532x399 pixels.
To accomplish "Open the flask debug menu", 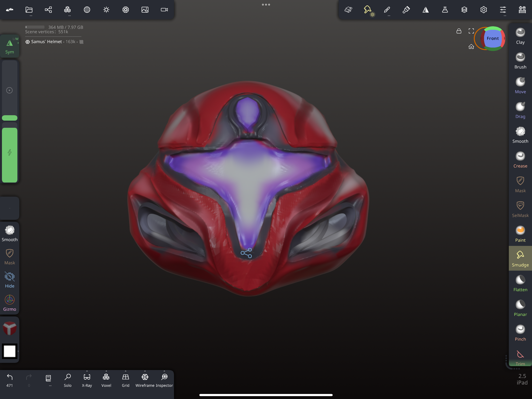I will pos(445,10).
